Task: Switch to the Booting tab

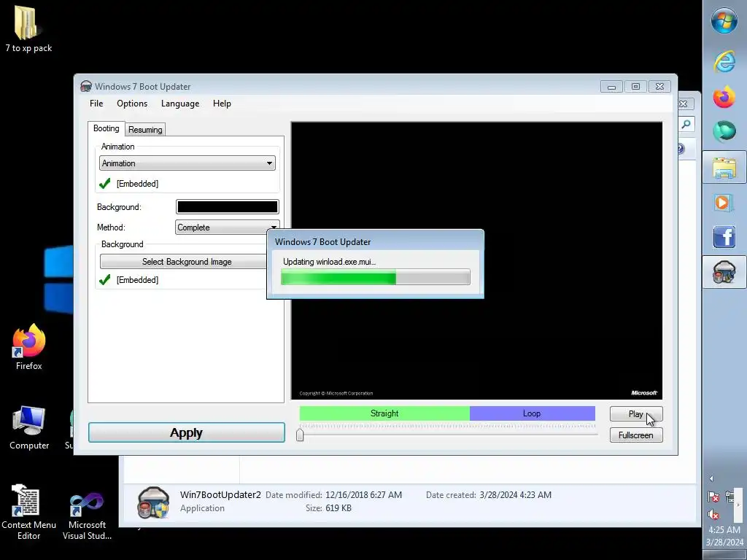Action: pos(107,128)
